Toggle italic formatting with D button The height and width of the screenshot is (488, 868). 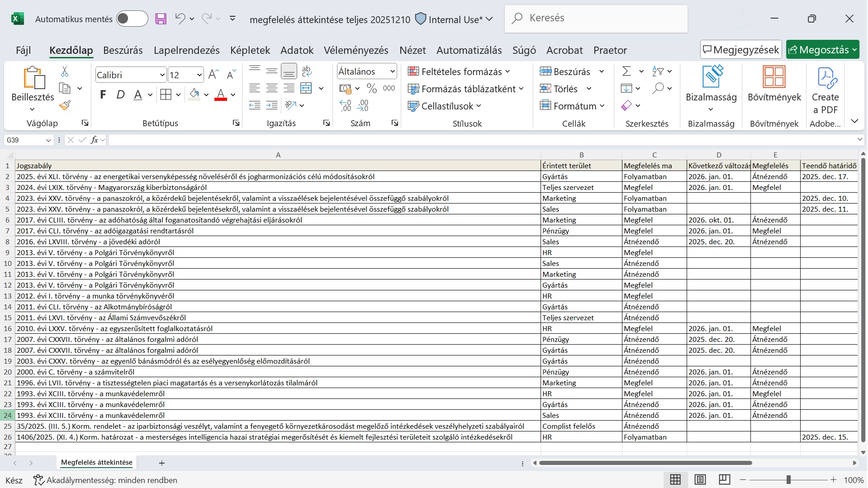pyautogui.click(x=120, y=95)
